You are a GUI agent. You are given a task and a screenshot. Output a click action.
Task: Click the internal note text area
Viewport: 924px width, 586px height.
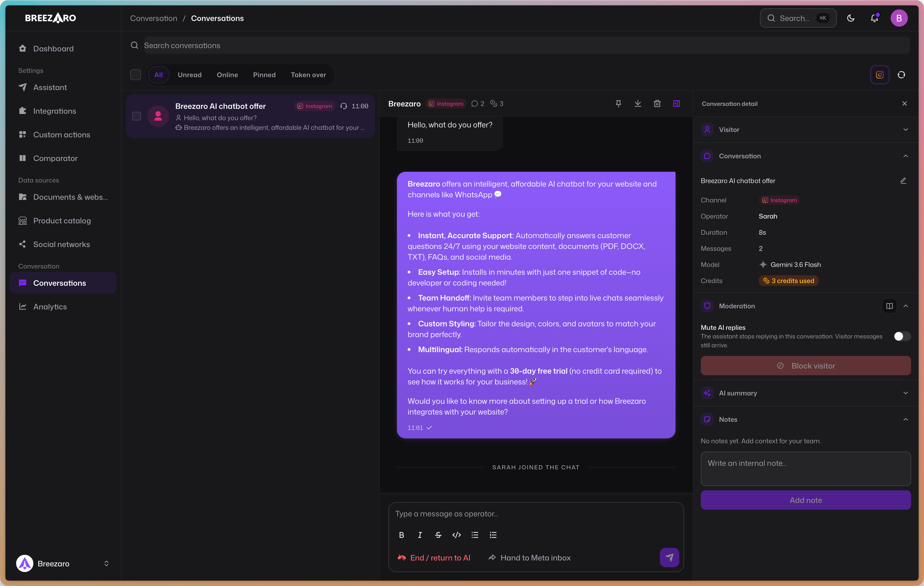(805, 469)
